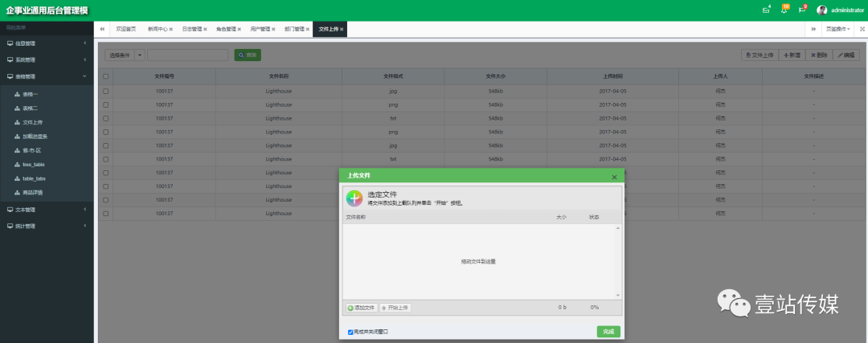This screenshot has height=343, width=868.
Task: Open the flag tasks icon
Action: click(x=801, y=10)
